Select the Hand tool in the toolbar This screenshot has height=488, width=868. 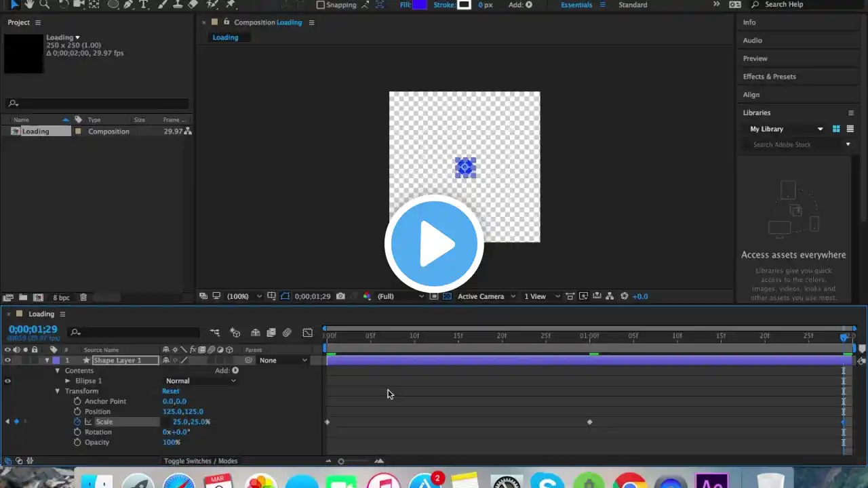29,4
